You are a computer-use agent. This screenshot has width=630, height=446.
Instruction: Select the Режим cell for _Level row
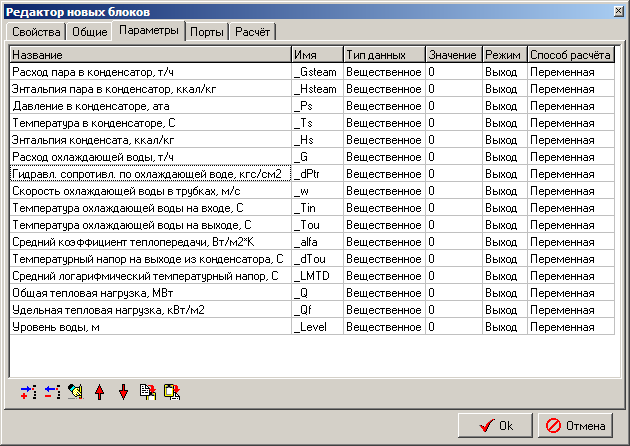tap(504, 326)
